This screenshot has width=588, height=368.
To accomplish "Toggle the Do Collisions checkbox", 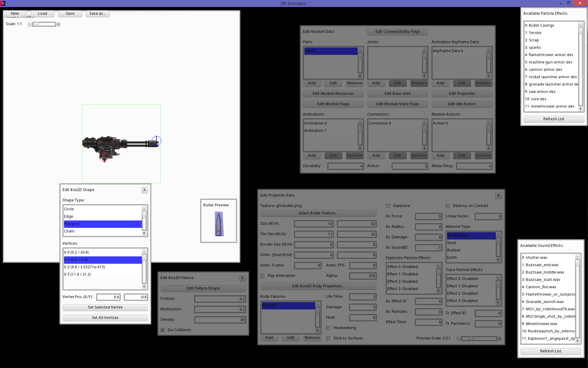I will [x=163, y=330].
